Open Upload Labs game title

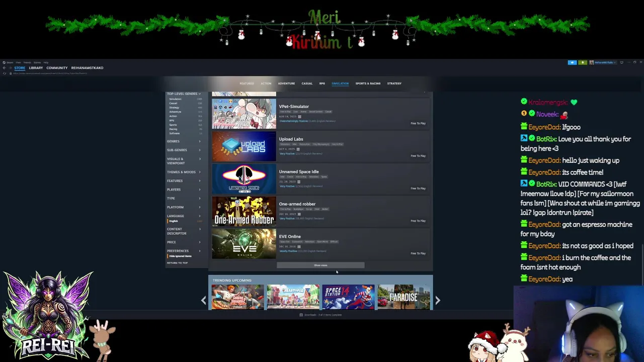[x=291, y=139]
